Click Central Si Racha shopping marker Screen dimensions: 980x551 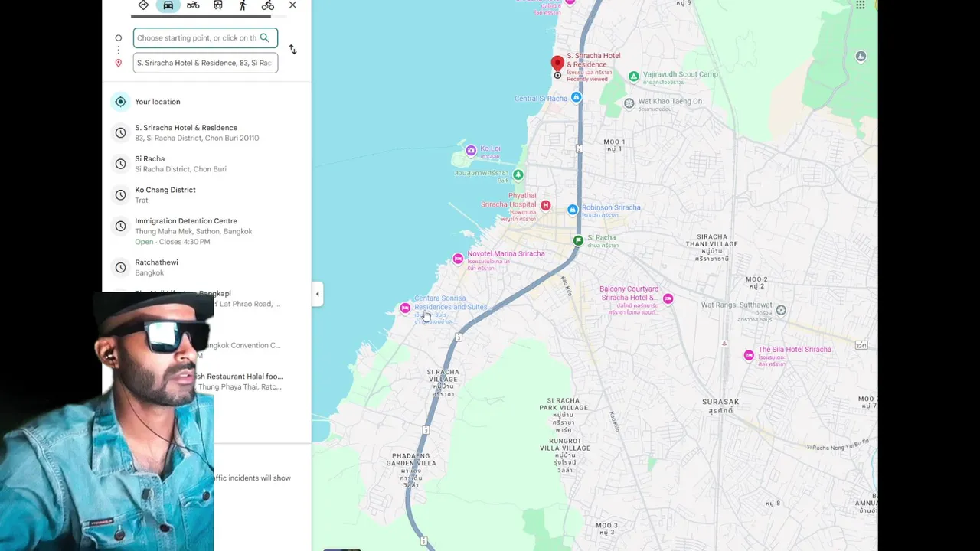[x=576, y=98]
